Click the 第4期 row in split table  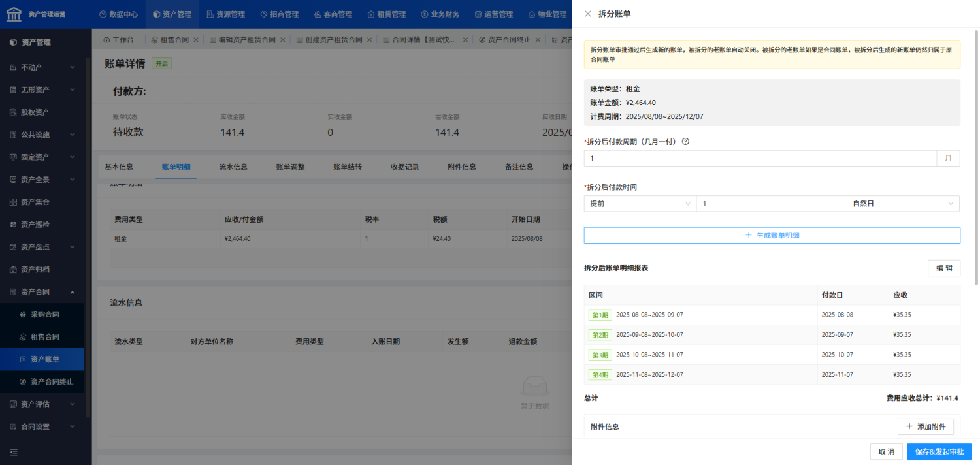click(772, 374)
